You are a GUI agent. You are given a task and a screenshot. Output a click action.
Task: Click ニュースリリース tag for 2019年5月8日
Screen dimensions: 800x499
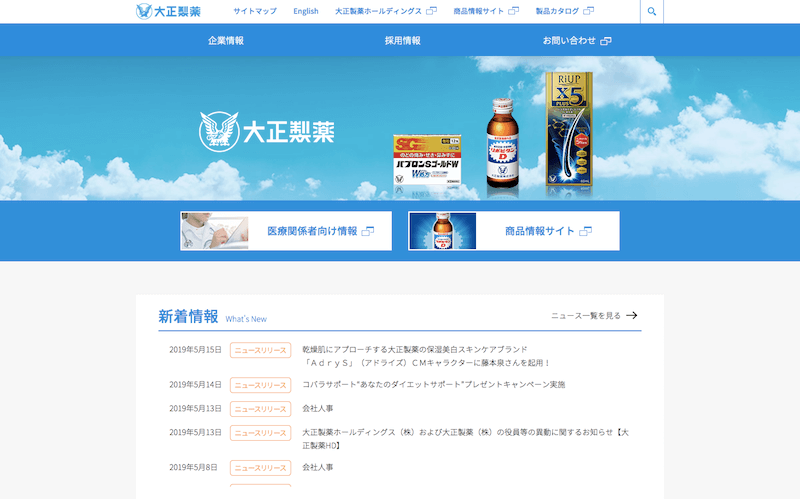(261, 467)
